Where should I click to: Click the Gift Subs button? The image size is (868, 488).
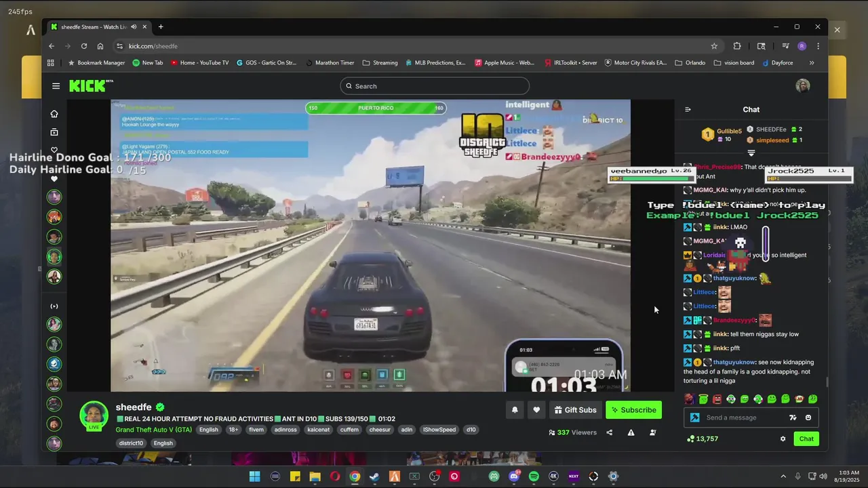coord(575,410)
